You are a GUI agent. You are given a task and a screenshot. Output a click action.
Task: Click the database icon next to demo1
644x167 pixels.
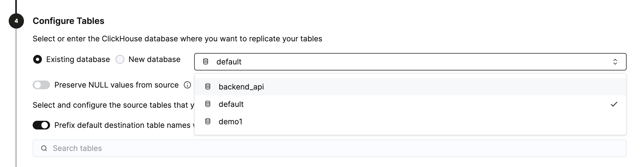coord(208,122)
